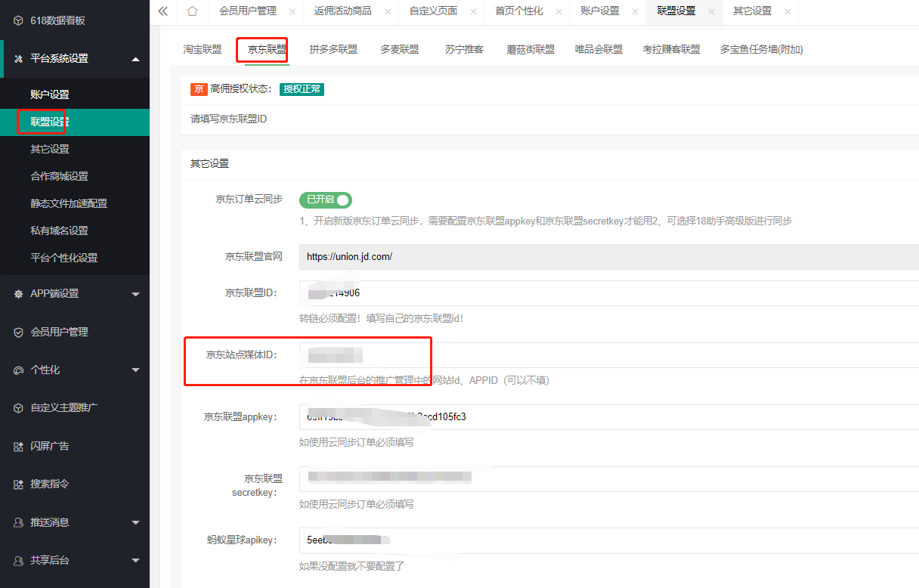Close the 会员用户管理 tab

point(292,11)
